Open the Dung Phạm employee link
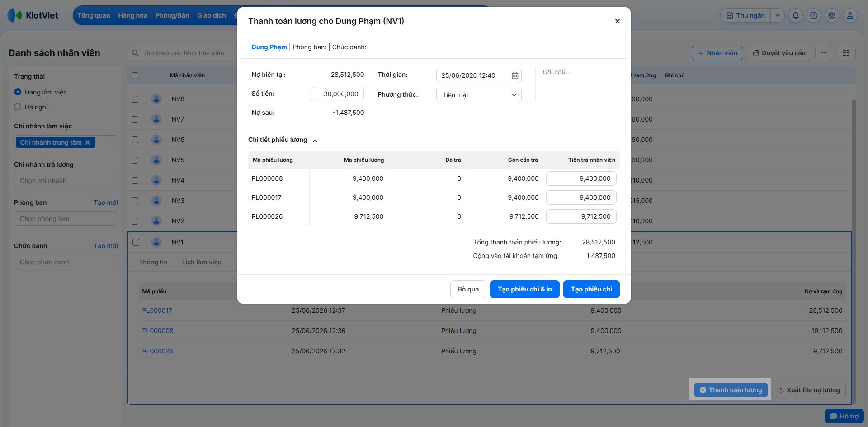 (x=269, y=47)
